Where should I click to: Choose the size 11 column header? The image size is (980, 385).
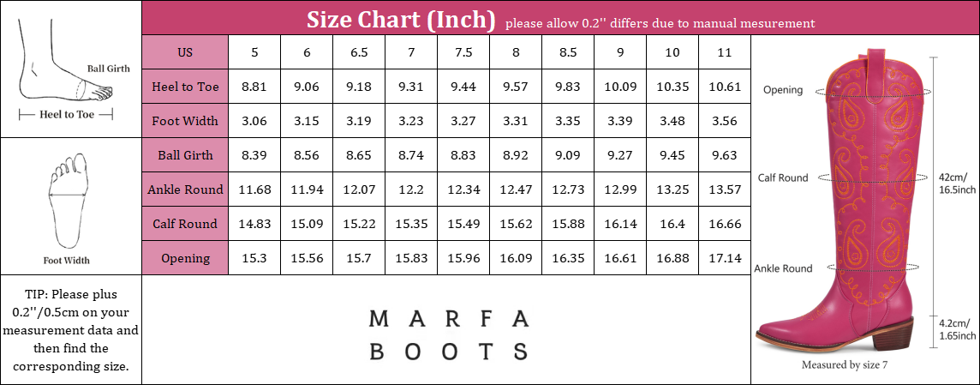(725, 52)
